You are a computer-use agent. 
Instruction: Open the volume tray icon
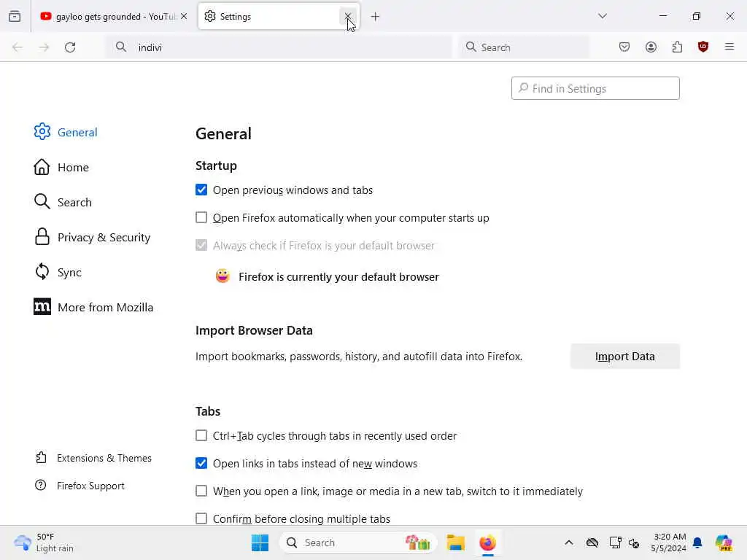click(634, 542)
